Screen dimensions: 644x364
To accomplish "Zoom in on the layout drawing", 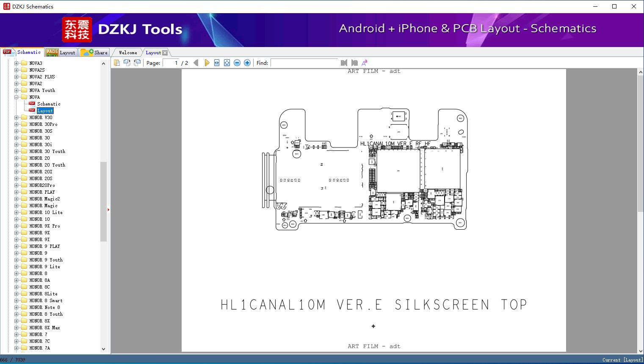I will click(x=247, y=63).
